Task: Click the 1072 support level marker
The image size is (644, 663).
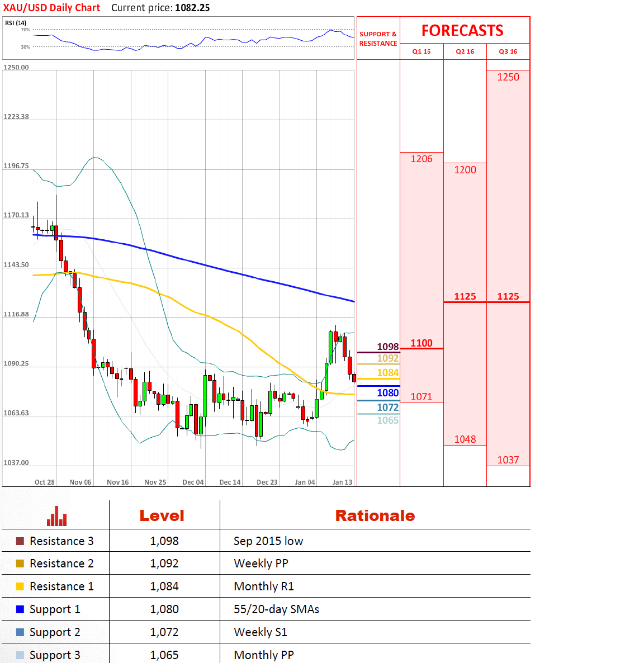Action: pos(388,407)
